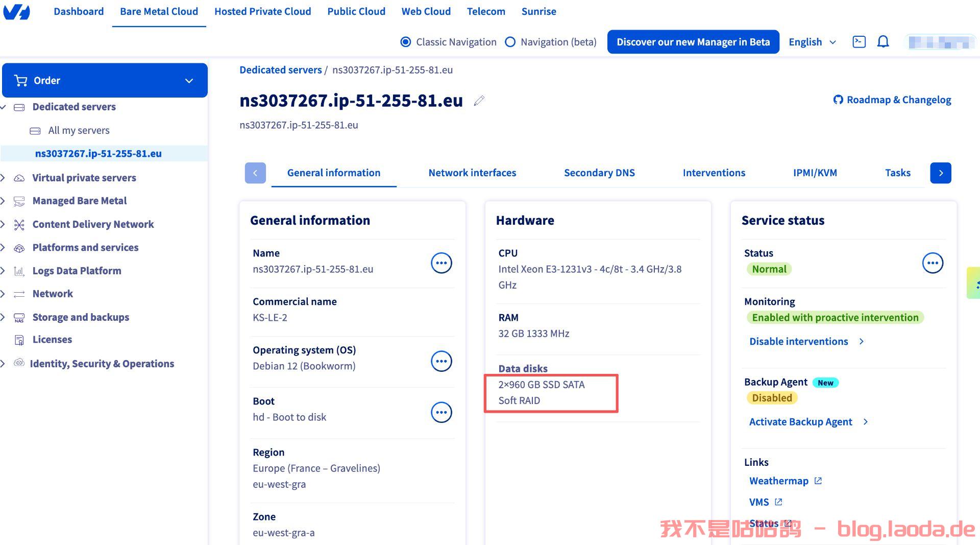
Task: Expand the Virtual private servers section
Action: tap(3, 178)
